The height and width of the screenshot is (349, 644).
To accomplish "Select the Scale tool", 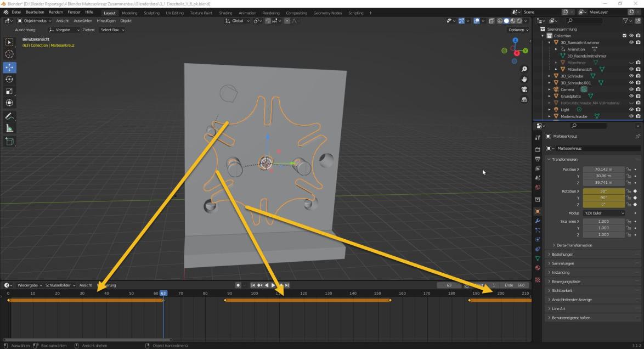I will 9,91.
